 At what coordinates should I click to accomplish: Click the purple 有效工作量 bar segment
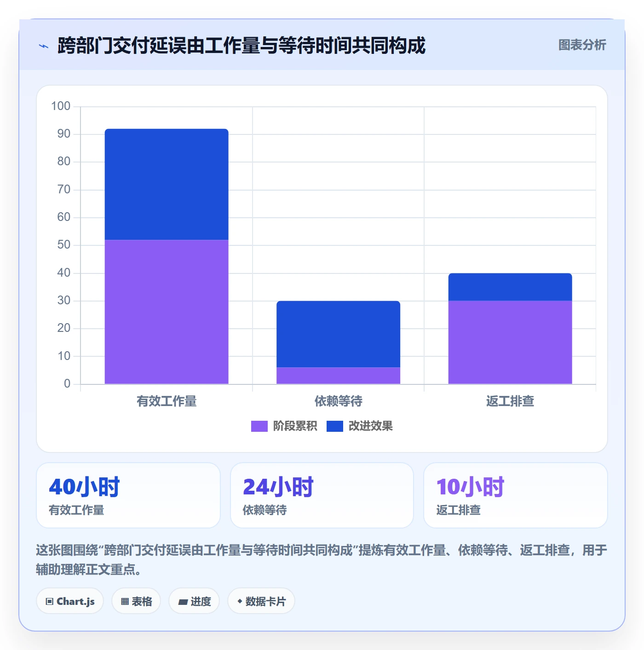167,312
